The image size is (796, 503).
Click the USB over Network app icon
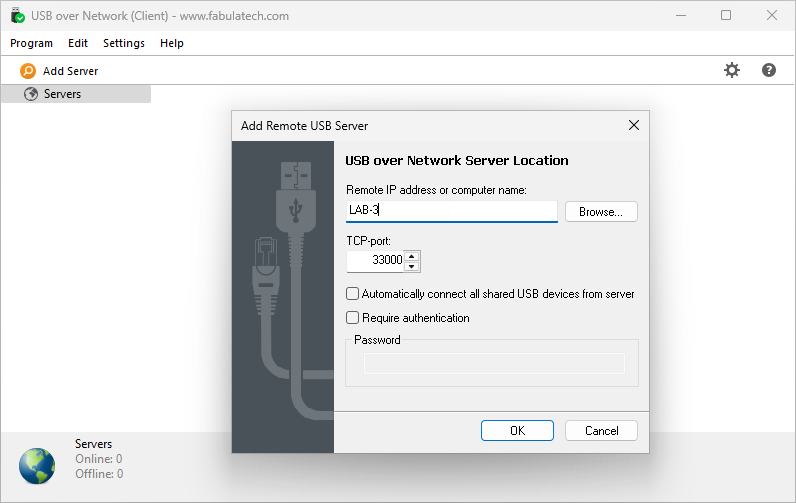point(17,16)
